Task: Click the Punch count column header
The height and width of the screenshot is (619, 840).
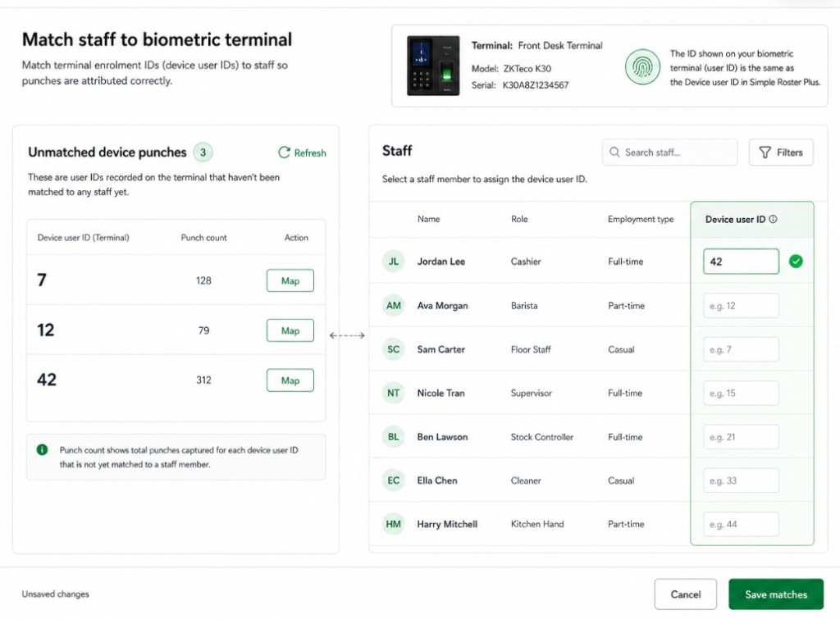Action: (x=203, y=238)
